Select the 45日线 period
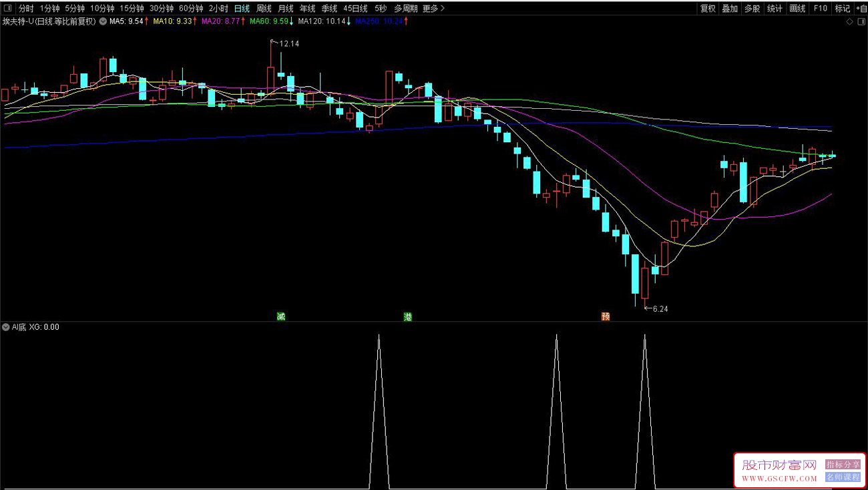This screenshot has width=868, height=490. [356, 9]
